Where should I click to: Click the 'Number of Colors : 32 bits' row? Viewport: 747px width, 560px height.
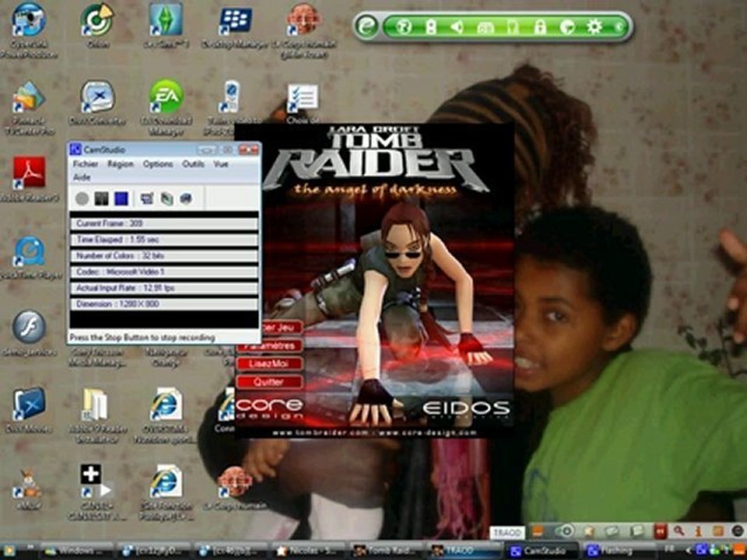point(164,256)
